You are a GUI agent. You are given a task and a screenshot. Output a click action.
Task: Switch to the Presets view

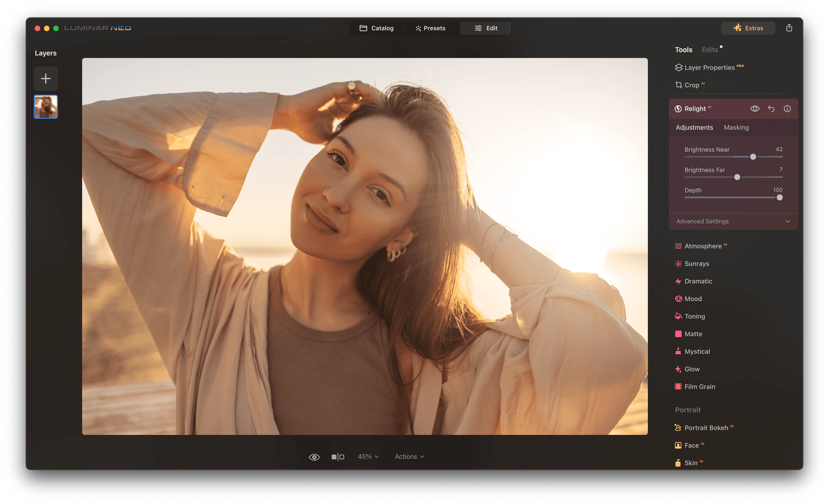[x=430, y=28]
